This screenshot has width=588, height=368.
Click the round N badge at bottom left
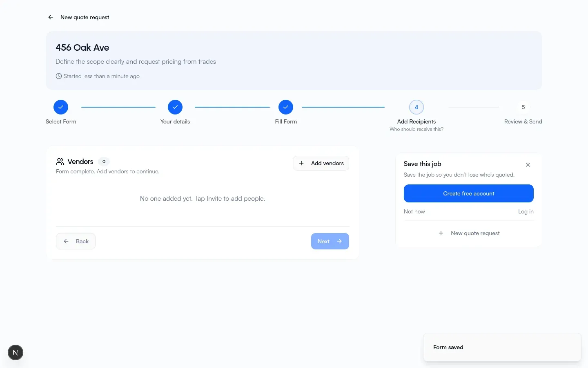pyautogui.click(x=16, y=352)
